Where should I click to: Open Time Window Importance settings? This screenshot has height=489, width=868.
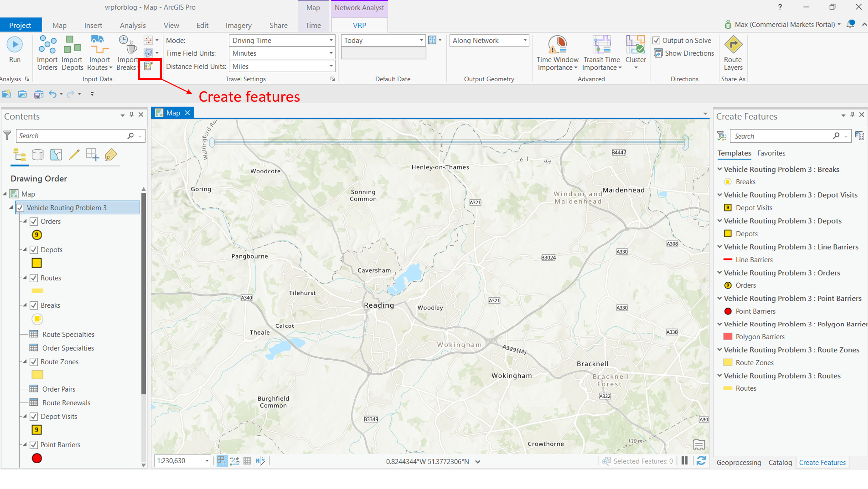557,53
